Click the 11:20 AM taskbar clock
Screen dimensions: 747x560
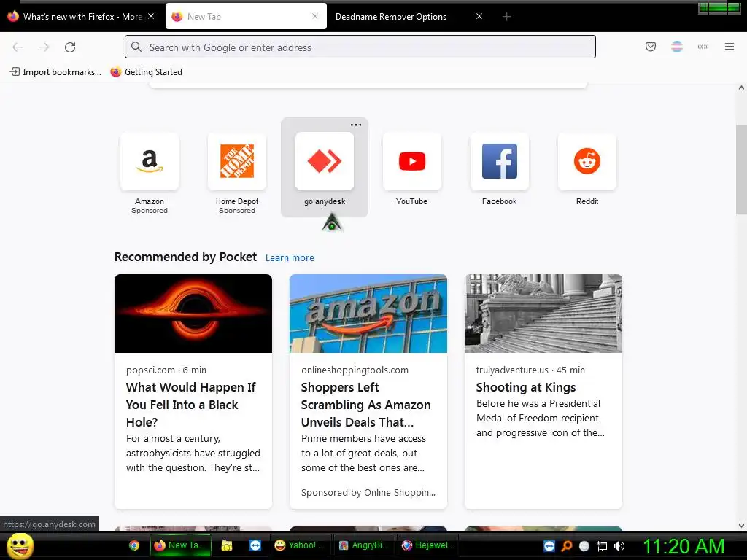click(x=684, y=546)
